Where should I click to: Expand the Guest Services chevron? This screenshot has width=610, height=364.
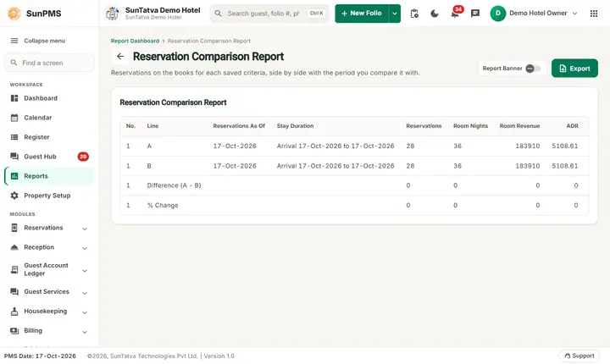tap(85, 293)
